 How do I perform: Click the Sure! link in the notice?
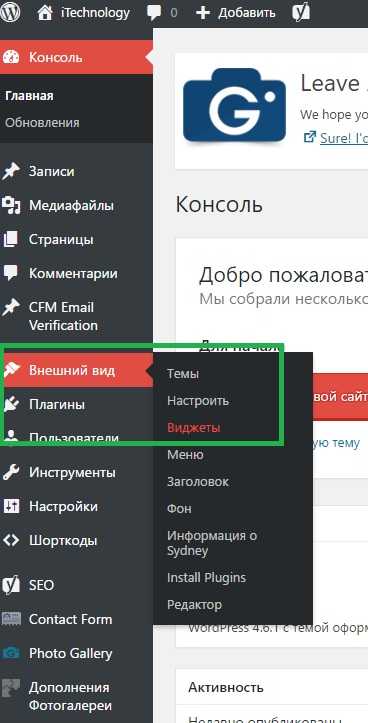click(343, 138)
